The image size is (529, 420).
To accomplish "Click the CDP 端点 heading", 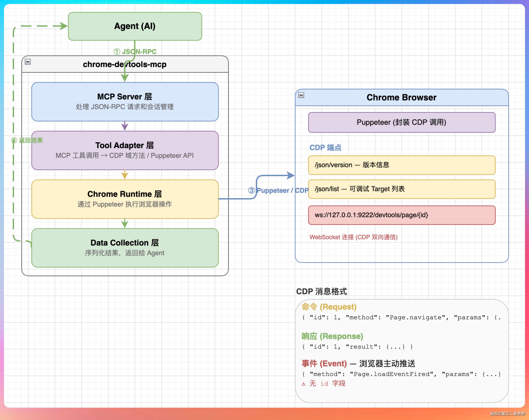I will pos(325,147).
